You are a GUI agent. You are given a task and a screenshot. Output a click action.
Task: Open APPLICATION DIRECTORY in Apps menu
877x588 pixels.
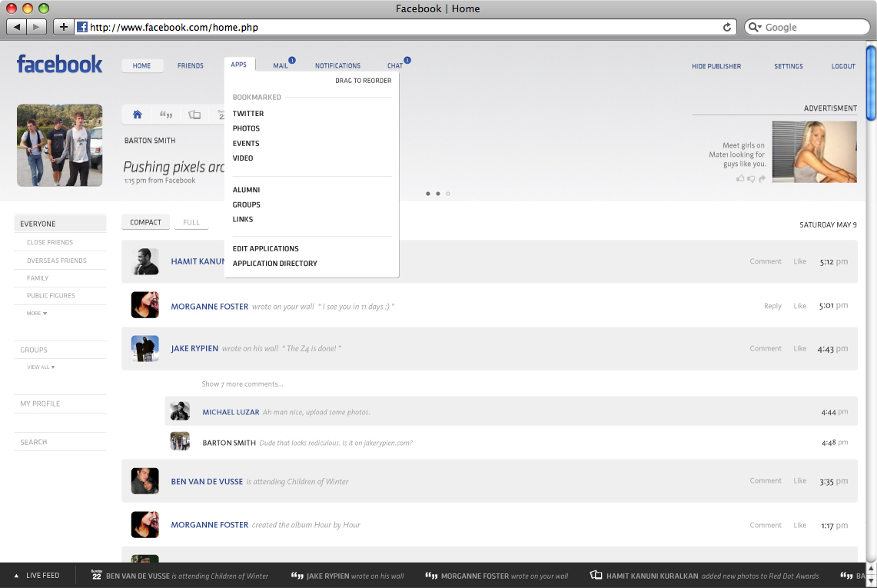(274, 263)
